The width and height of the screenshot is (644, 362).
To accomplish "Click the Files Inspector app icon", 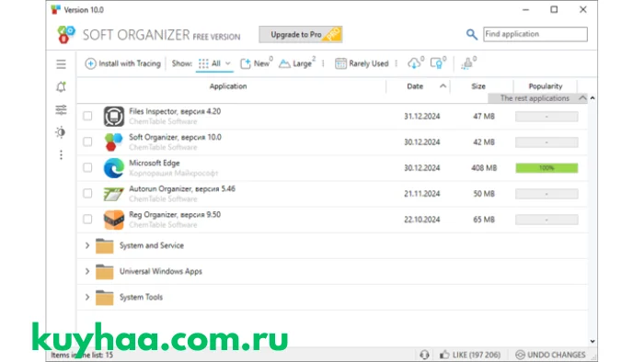I will click(114, 116).
